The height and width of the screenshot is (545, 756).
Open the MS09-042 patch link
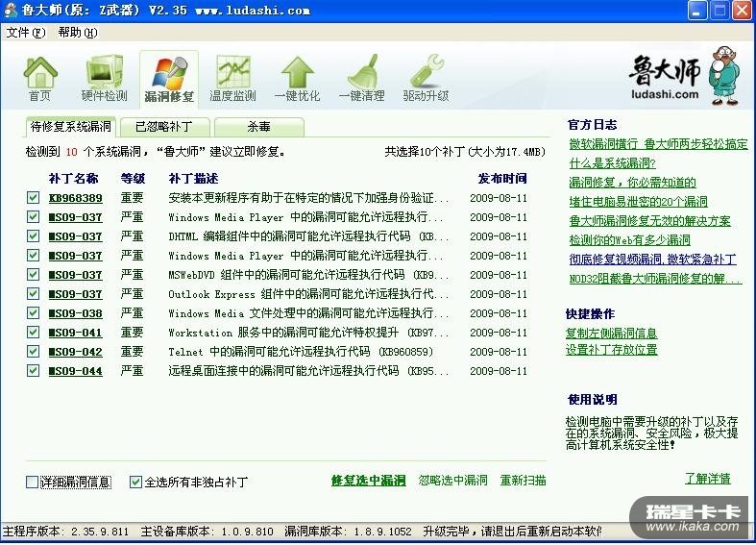pos(76,352)
